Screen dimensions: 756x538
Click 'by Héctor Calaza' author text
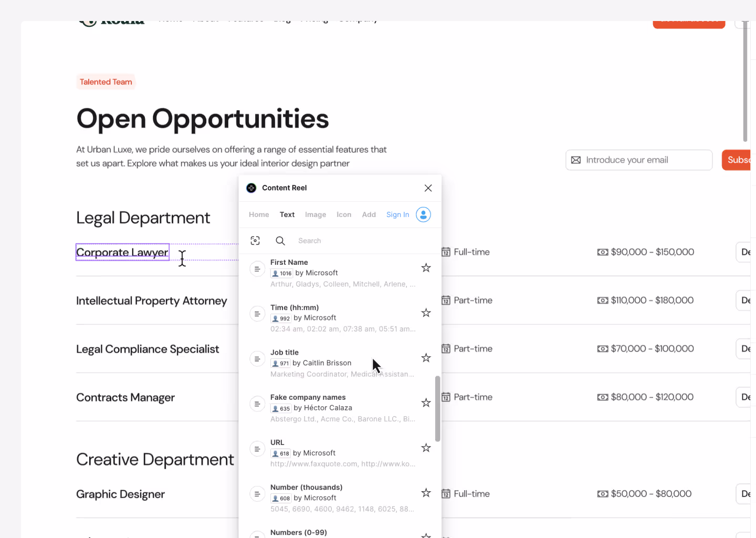pyautogui.click(x=323, y=408)
